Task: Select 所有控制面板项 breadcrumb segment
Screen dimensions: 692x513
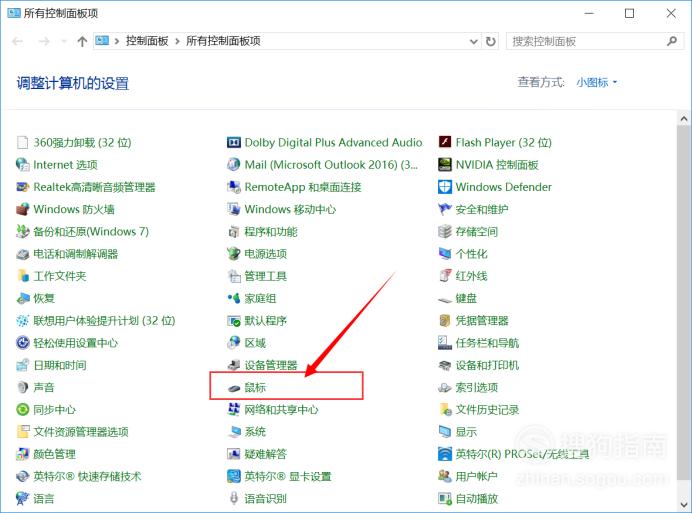Action: pos(223,41)
